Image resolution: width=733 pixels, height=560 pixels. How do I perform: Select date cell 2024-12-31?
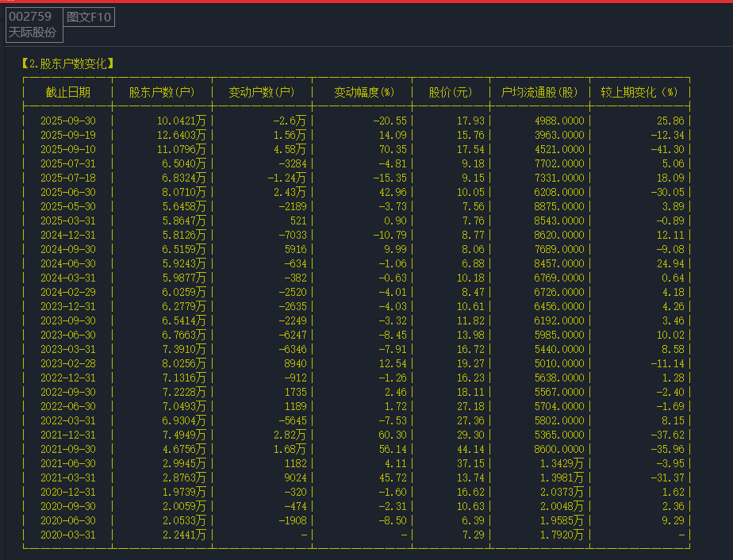pyautogui.click(x=67, y=235)
